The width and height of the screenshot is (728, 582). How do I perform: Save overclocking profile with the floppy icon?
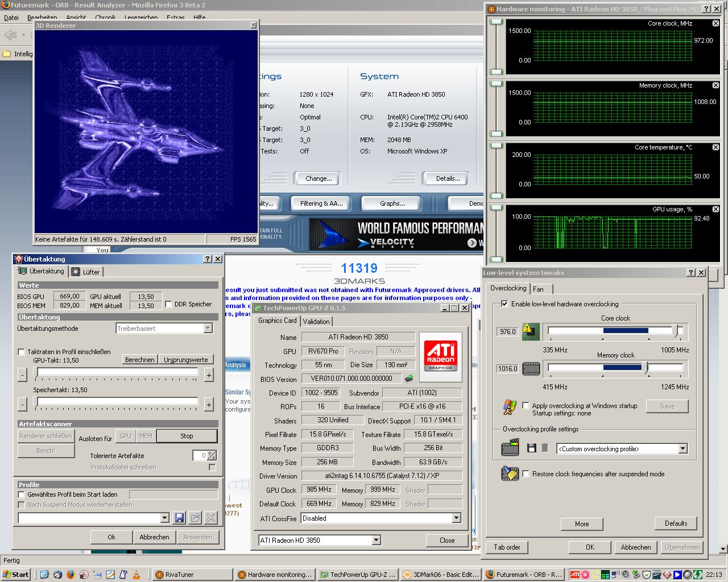coord(531,448)
